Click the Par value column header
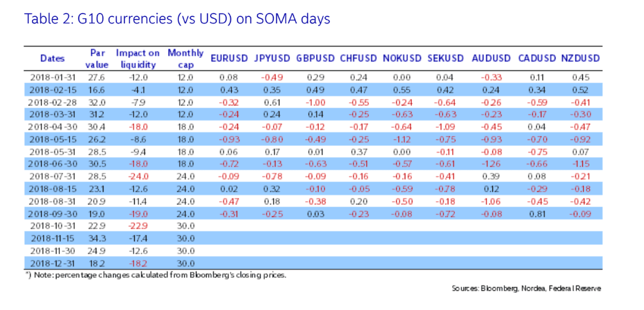The height and width of the screenshot is (310, 644). (96, 59)
